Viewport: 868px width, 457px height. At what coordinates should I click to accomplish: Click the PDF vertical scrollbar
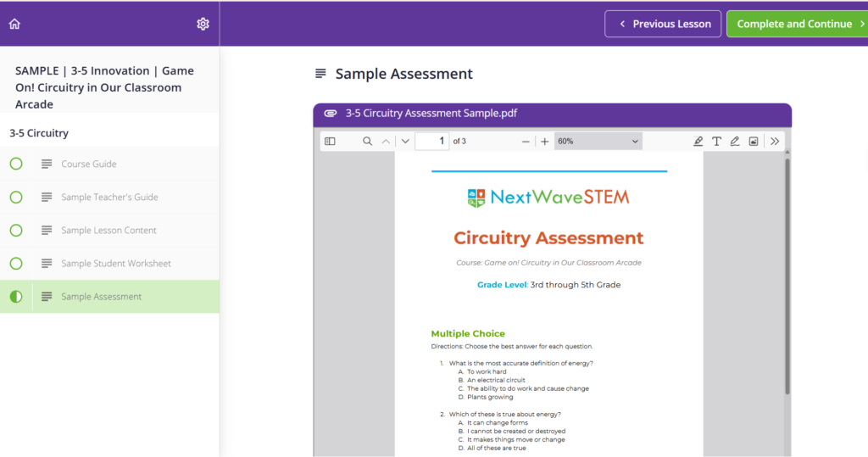click(787, 277)
